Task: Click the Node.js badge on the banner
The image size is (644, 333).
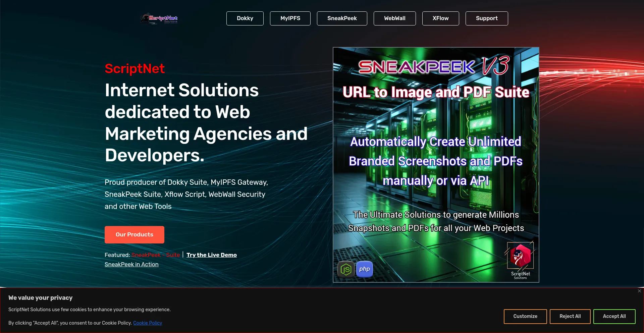Action: [x=345, y=269]
